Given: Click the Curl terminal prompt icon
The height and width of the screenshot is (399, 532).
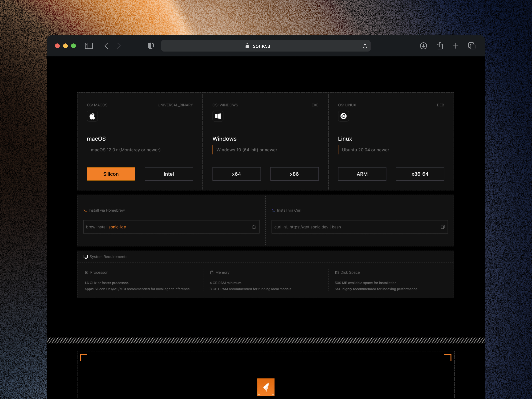Looking at the screenshot, I should tap(273, 210).
